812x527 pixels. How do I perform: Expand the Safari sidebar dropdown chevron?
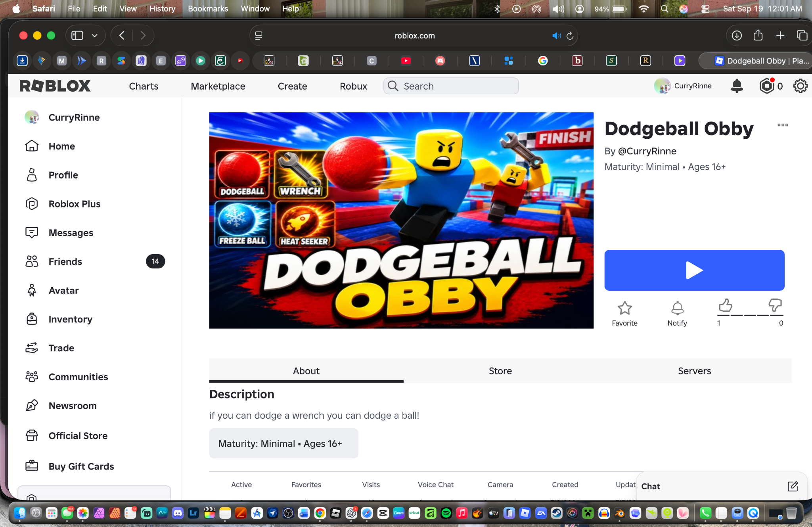click(x=95, y=36)
